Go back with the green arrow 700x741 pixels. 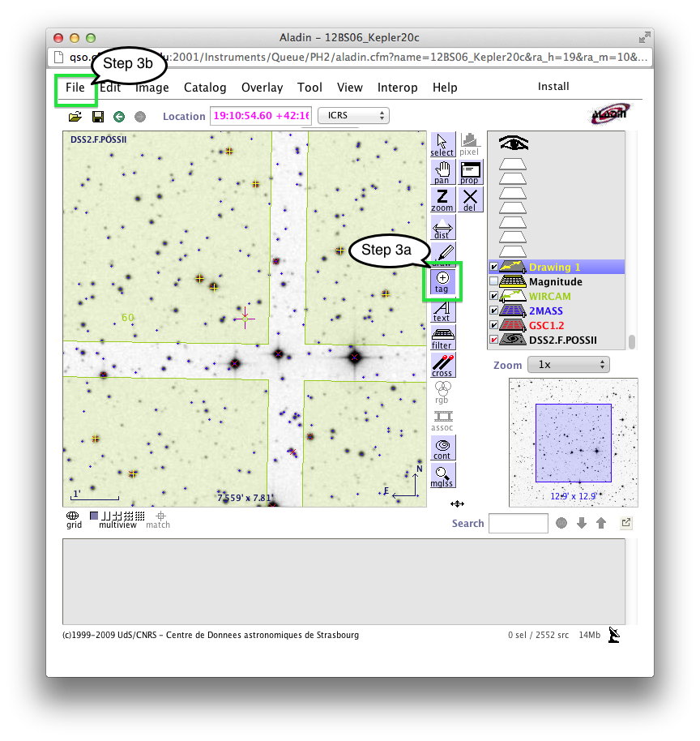119,117
